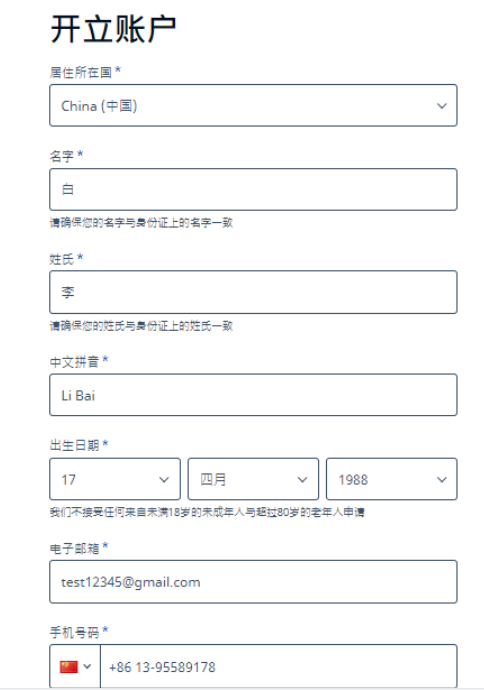Click the chevron arrow in the month selector
The height and width of the screenshot is (690, 484).
click(302, 480)
